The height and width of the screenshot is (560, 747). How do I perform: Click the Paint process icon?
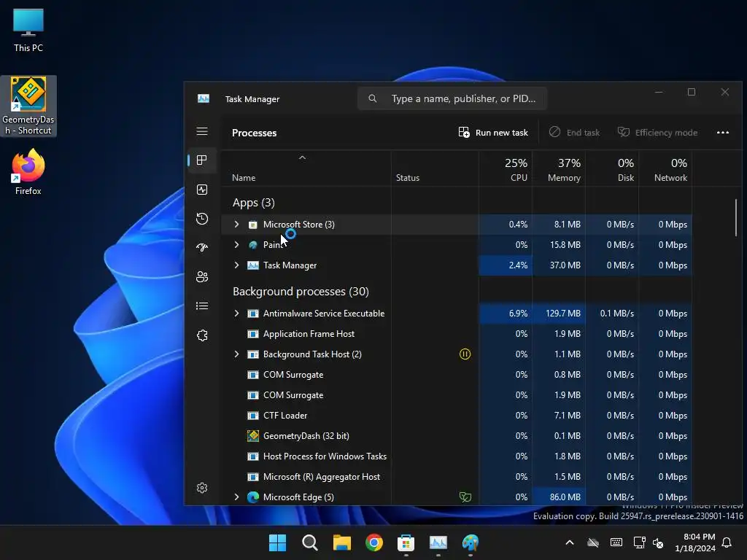(x=253, y=245)
